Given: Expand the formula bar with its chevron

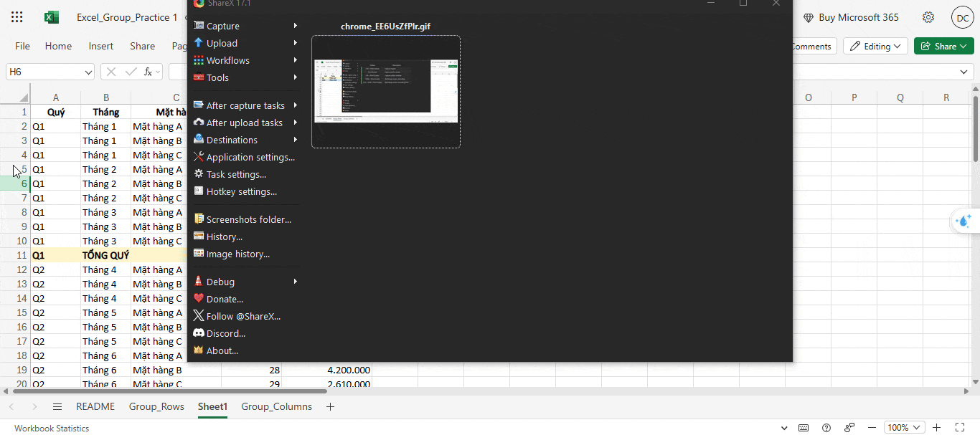Looking at the screenshot, I should [x=963, y=72].
